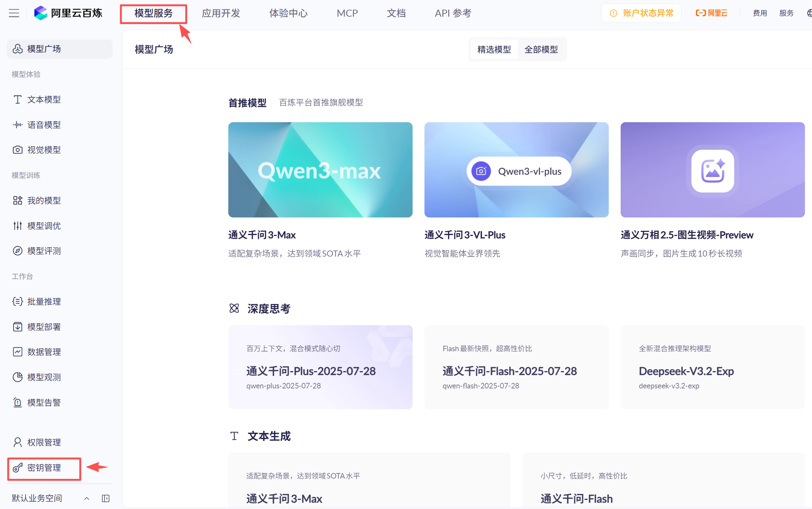
Task: Open the 应用开发 menu
Action: (x=221, y=13)
